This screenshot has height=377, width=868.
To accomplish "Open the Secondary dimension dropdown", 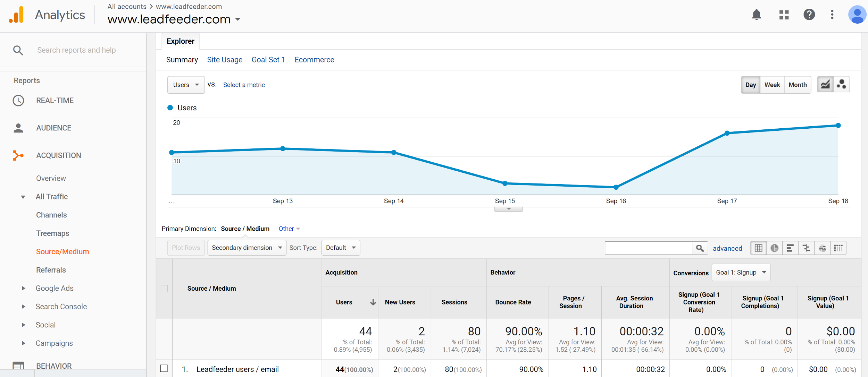I will coord(247,248).
